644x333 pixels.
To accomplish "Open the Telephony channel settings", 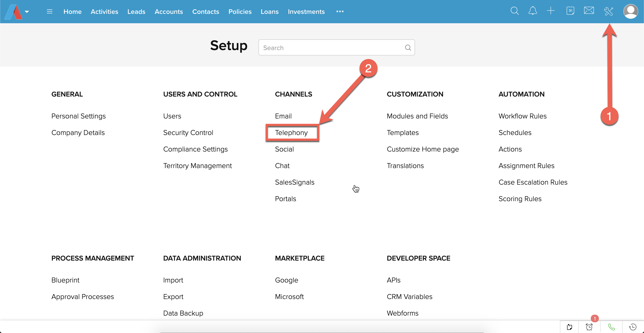I will click(x=291, y=133).
